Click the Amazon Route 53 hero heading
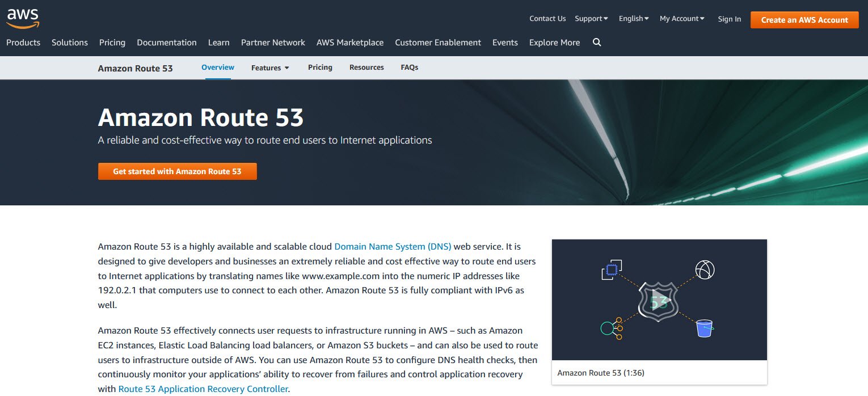 (201, 117)
